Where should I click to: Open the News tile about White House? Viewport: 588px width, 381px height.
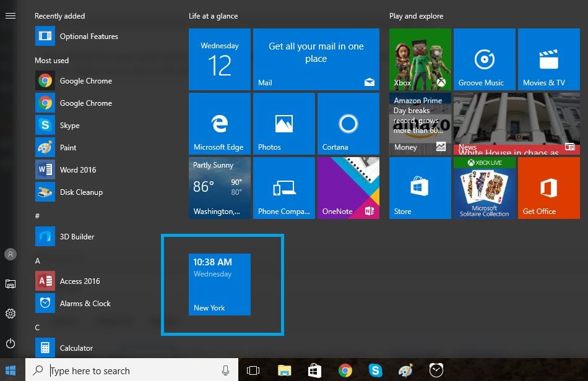517,124
